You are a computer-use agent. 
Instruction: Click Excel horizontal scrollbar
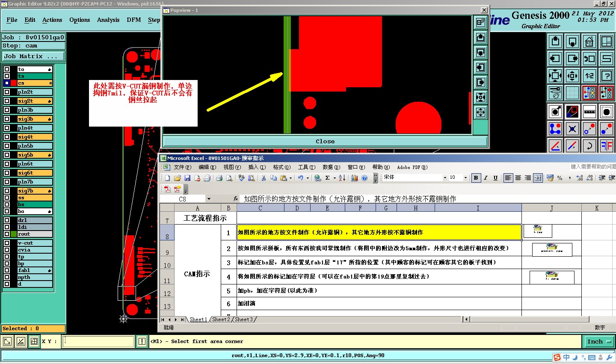point(530,320)
